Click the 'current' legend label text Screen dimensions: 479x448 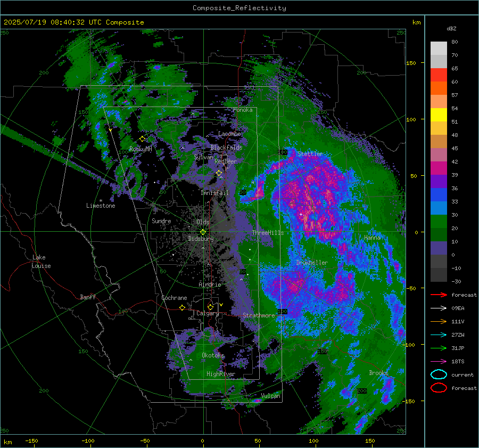click(x=462, y=375)
